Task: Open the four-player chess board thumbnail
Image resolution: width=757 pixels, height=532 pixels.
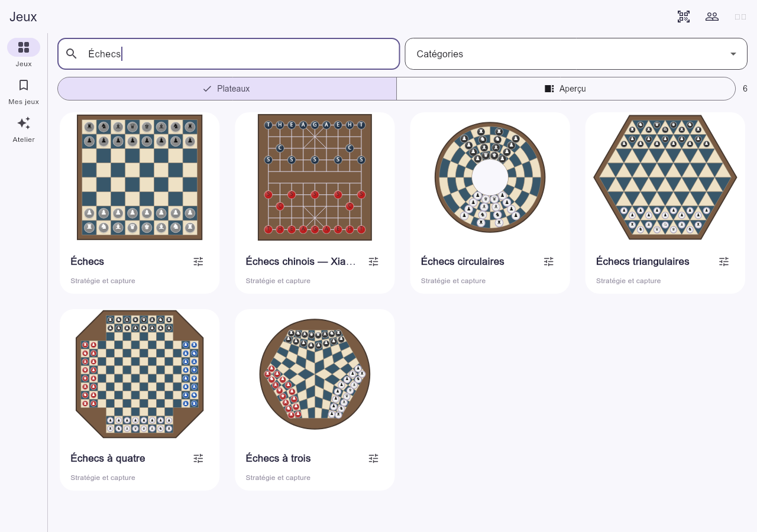Action: 140,374
